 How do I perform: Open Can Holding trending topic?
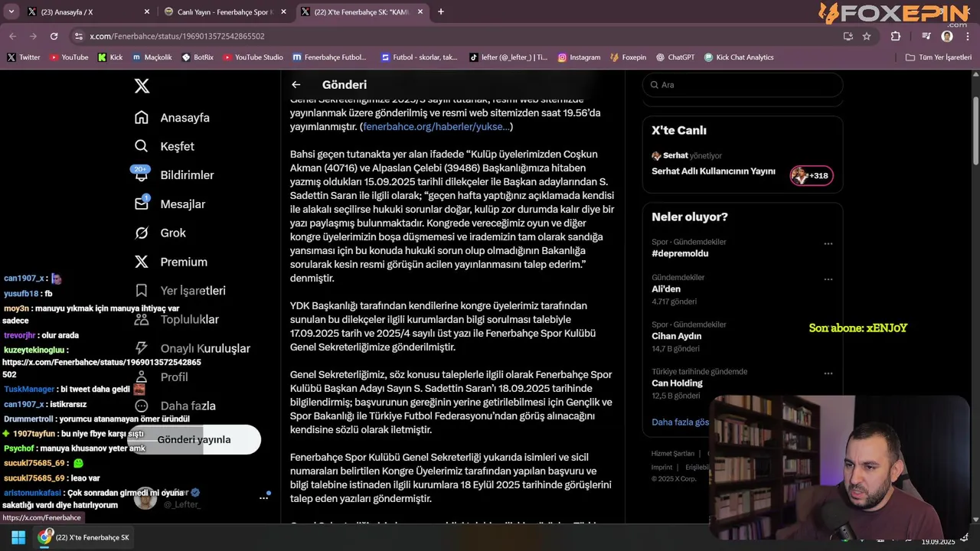(x=677, y=383)
